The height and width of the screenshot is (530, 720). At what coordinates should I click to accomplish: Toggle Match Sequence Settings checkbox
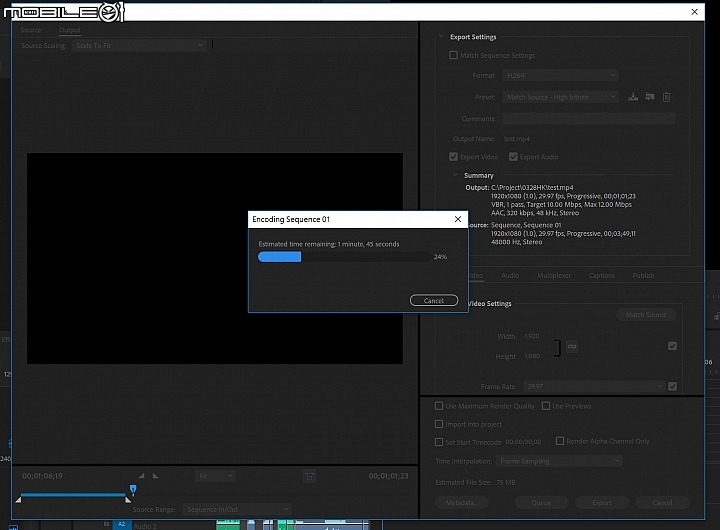point(453,55)
